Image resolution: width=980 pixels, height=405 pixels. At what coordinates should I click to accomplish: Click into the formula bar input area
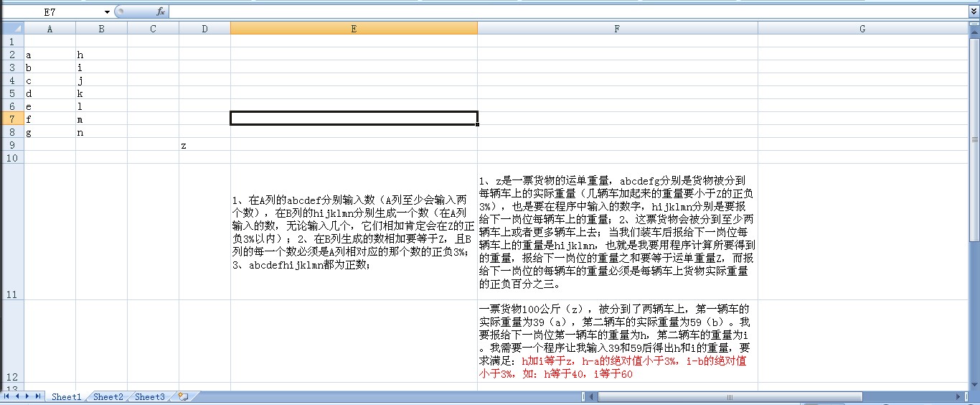(x=568, y=11)
